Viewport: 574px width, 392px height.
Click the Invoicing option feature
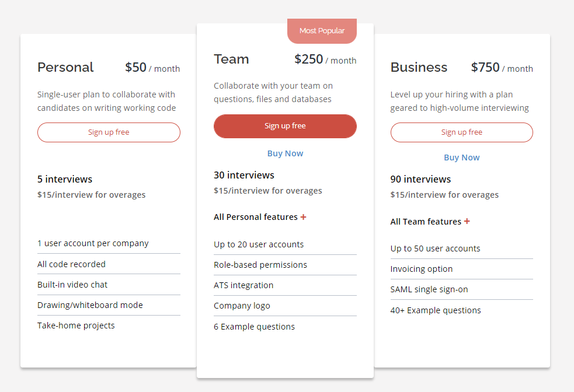pyautogui.click(x=422, y=269)
